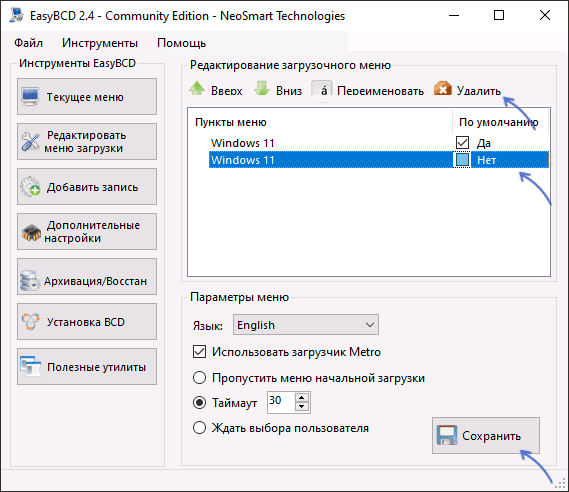Click the icon on Установка BCD
This screenshot has width=569, height=492.
[30, 321]
